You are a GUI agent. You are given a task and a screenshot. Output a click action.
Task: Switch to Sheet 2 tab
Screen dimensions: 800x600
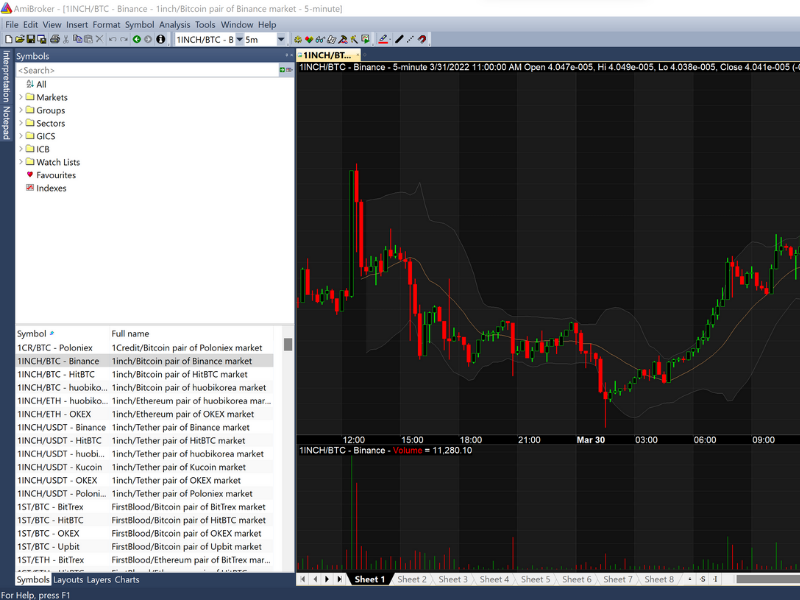click(412, 579)
